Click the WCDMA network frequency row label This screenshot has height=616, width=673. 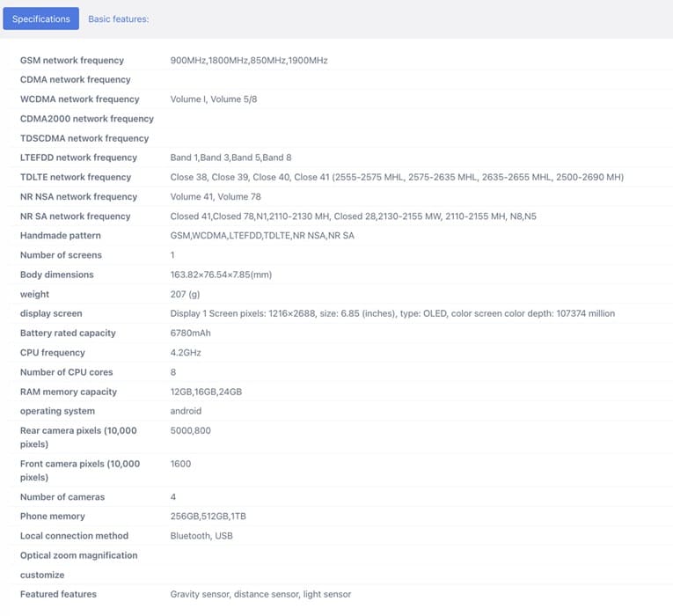[80, 99]
